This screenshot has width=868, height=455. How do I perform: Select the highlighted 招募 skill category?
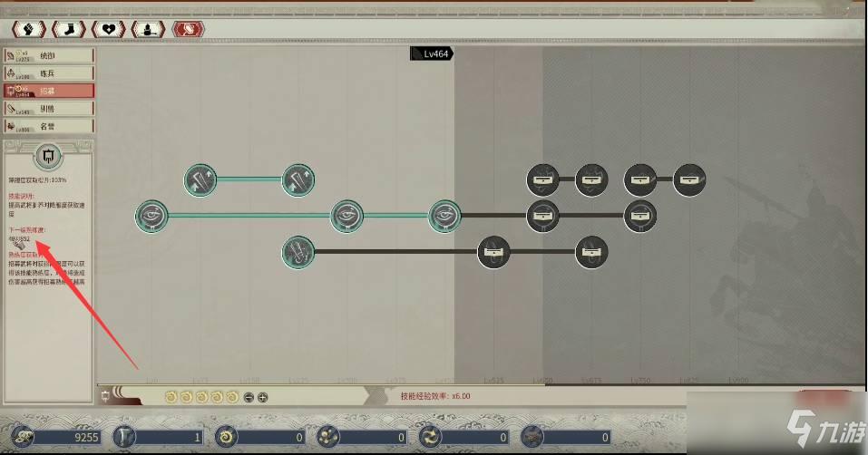(x=49, y=91)
